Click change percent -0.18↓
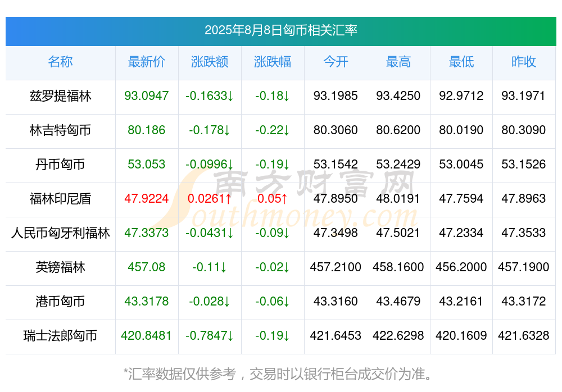 (x=273, y=95)
